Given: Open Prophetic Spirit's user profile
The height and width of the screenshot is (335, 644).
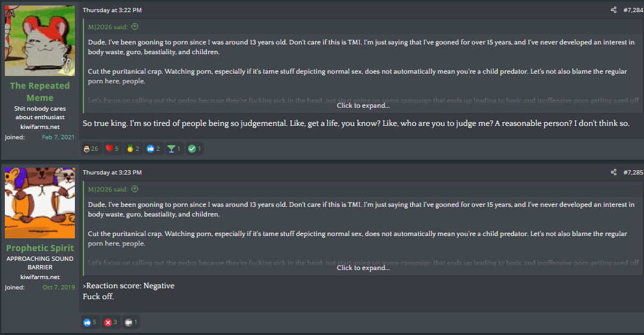Looking at the screenshot, I should coord(40,248).
